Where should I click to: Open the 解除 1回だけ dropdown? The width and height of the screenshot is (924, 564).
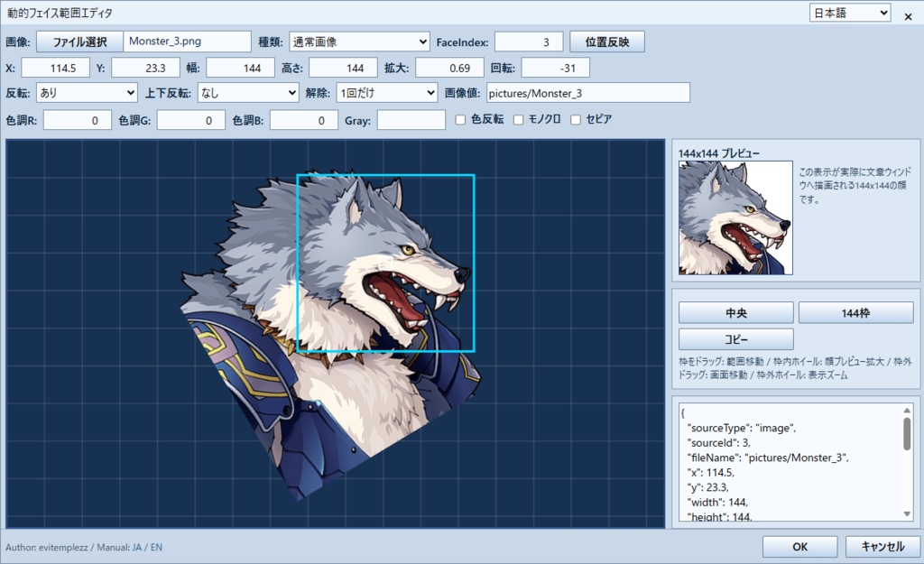click(386, 93)
